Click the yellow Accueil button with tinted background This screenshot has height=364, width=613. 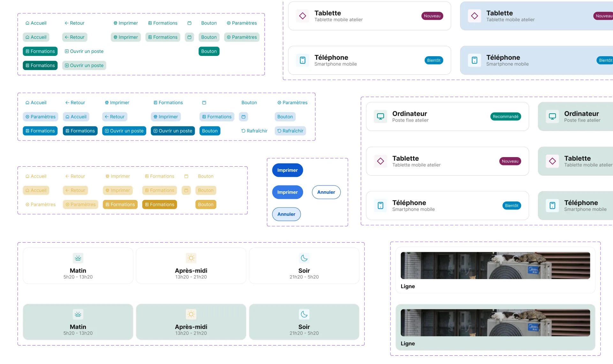point(36,190)
